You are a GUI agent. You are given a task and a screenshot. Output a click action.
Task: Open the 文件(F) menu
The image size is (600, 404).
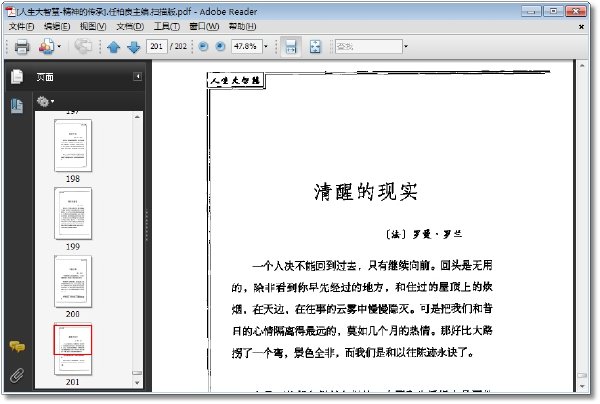click(21, 26)
